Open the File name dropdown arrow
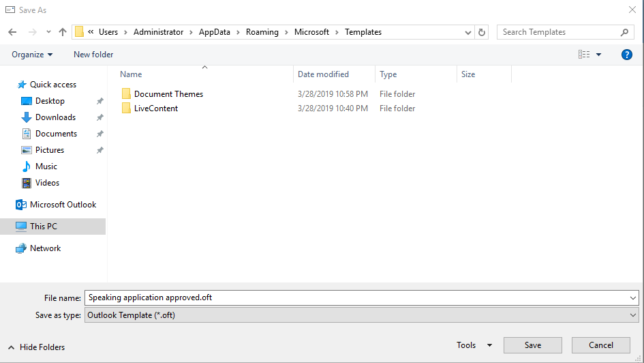Viewport: 644px width, 363px height. pyautogui.click(x=633, y=298)
